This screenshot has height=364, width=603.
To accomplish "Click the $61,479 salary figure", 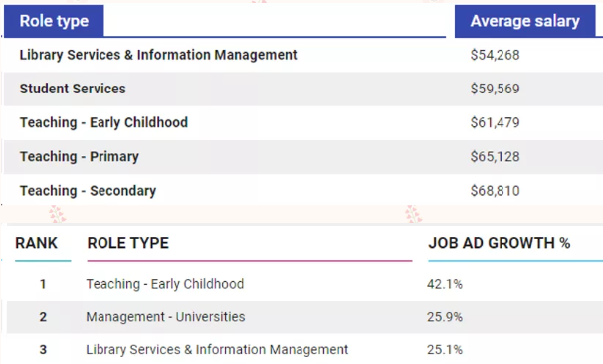I will pos(495,122).
